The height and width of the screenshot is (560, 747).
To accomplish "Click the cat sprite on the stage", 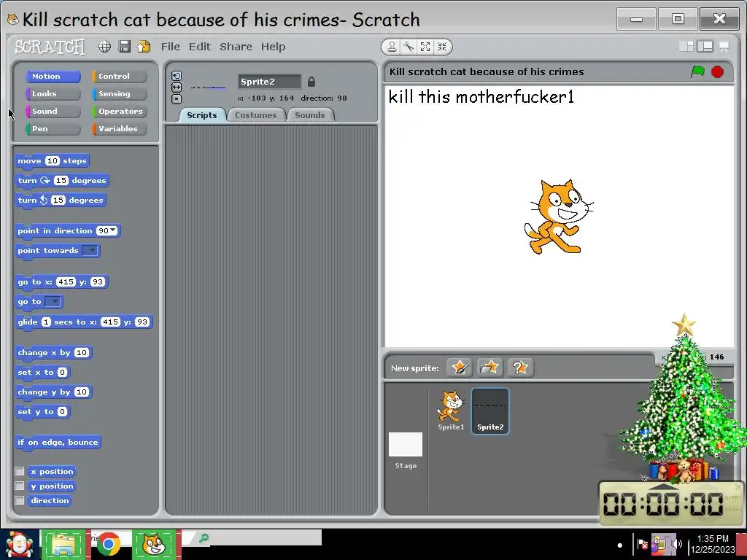I will tap(558, 217).
